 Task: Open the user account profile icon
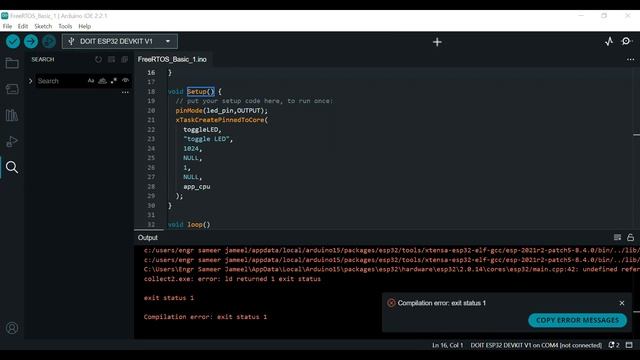pyautogui.click(x=12, y=328)
